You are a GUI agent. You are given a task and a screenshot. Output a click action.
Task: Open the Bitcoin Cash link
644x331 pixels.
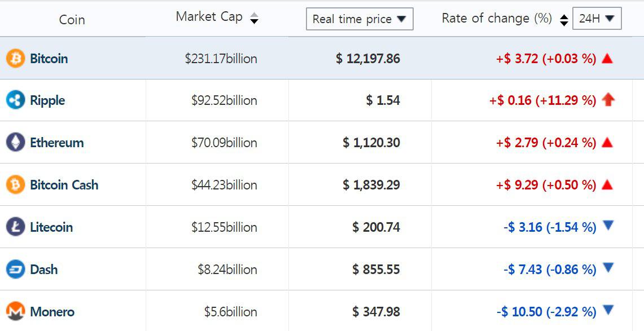click(x=64, y=184)
